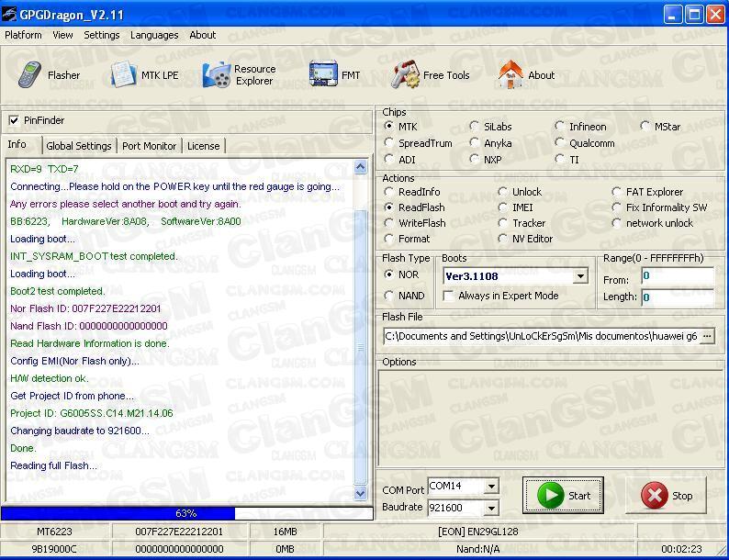729x560 pixels.
Task: Open the Languages menu
Action: [x=154, y=35]
